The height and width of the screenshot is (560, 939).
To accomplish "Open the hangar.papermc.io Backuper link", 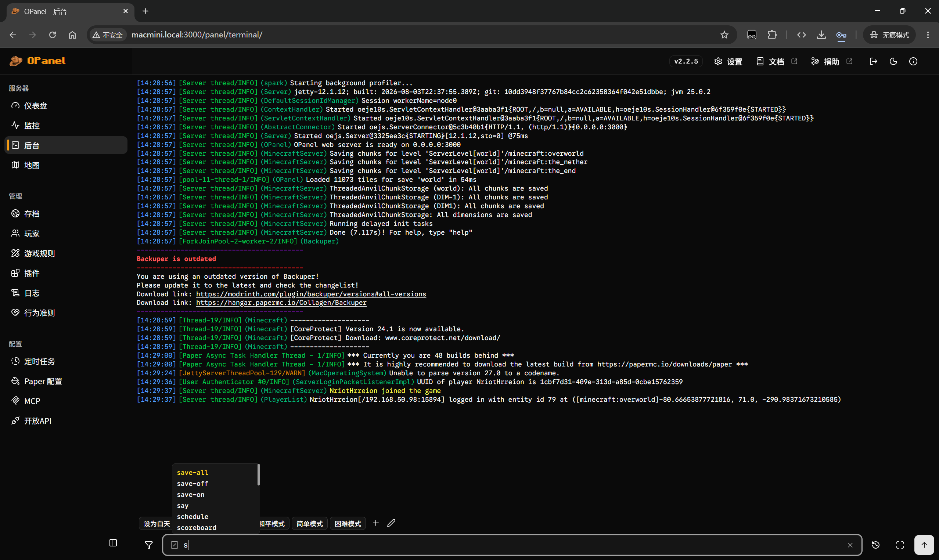I will [281, 303].
